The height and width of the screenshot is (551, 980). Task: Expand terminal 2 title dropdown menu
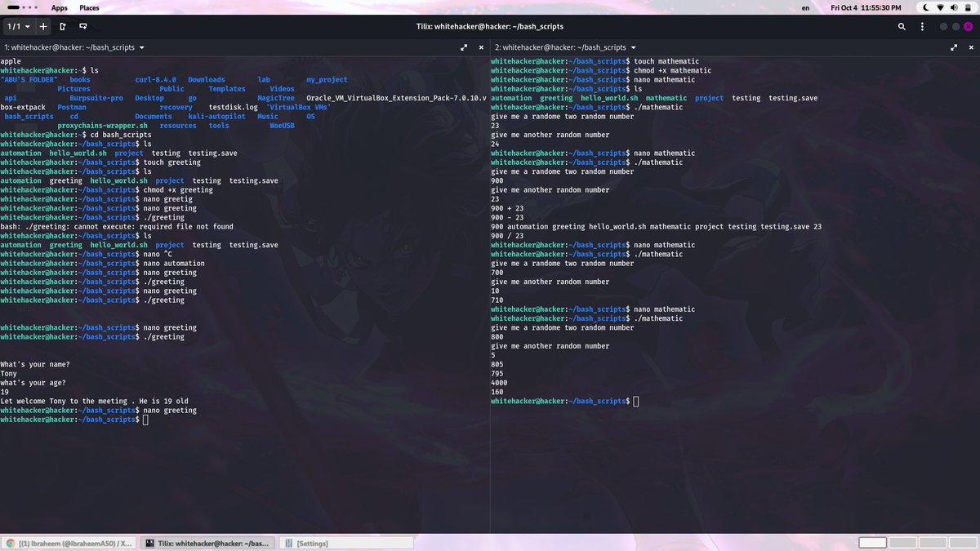click(632, 47)
